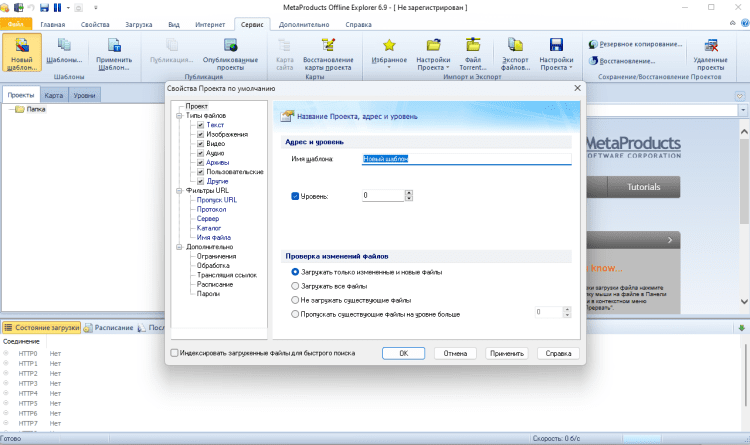Click Восстановление in the save/restore group
Screen dimensions: 750x445
coord(622,61)
